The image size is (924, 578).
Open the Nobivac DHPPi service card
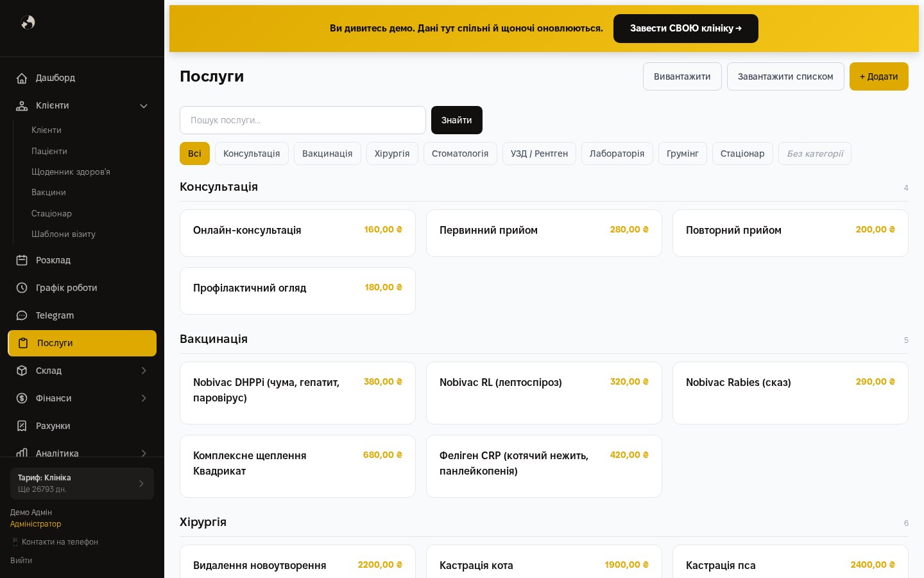pyautogui.click(x=298, y=393)
